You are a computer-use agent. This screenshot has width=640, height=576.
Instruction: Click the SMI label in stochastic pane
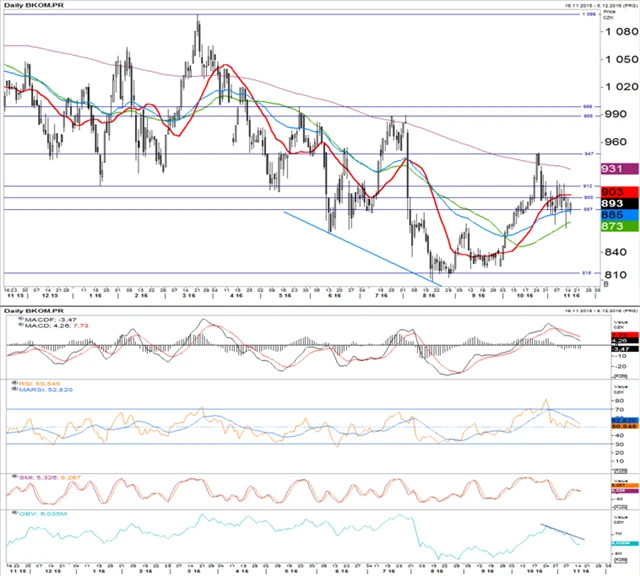(x=50, y=477)
